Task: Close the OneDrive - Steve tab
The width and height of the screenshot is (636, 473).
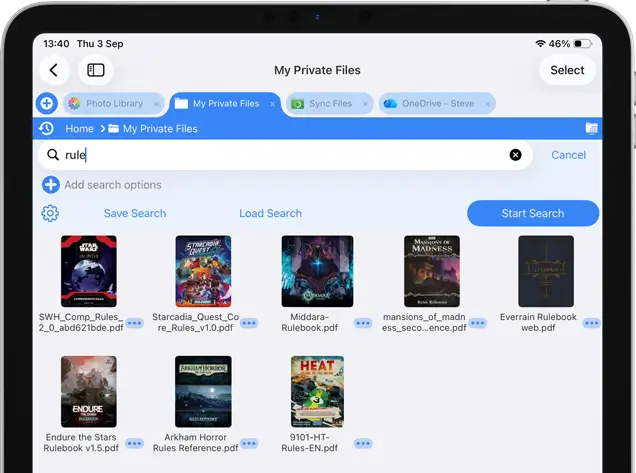Action: pos(488,104)
